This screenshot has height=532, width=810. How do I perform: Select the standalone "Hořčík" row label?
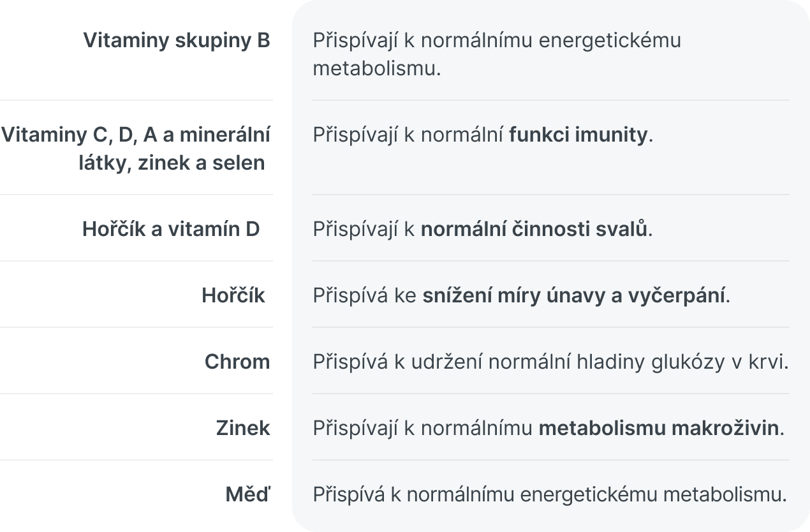(x=233, y=295)
